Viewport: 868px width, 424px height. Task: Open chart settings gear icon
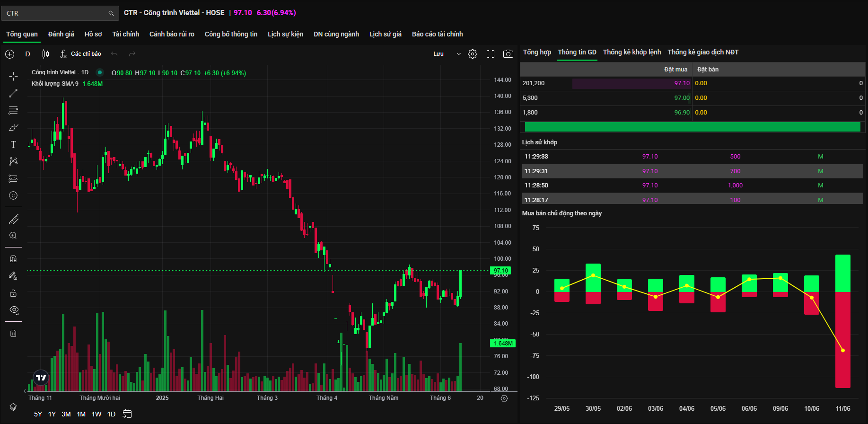click(473, 54)
